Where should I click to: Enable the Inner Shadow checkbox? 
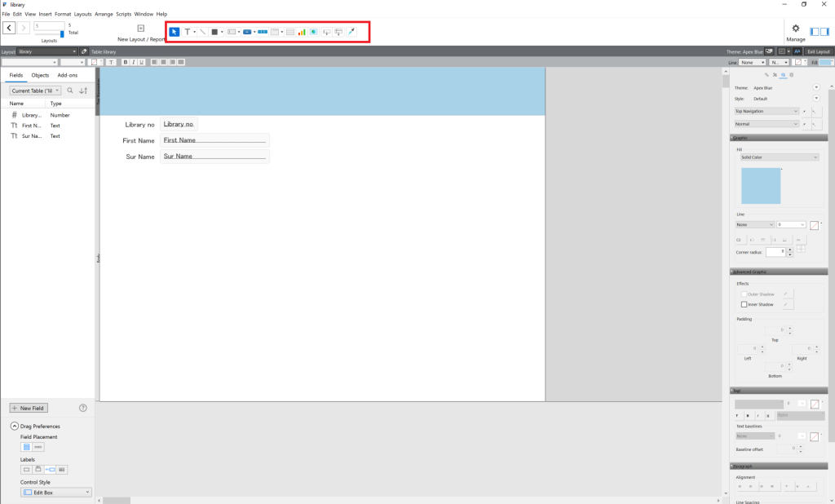[x=743, y=304]
